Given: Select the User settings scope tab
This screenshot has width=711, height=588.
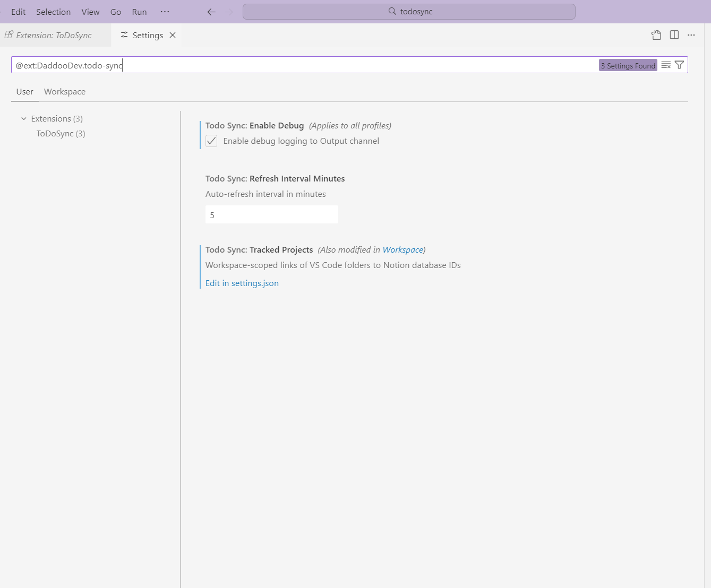Looking at the screenshot, I should pos(25,91).
